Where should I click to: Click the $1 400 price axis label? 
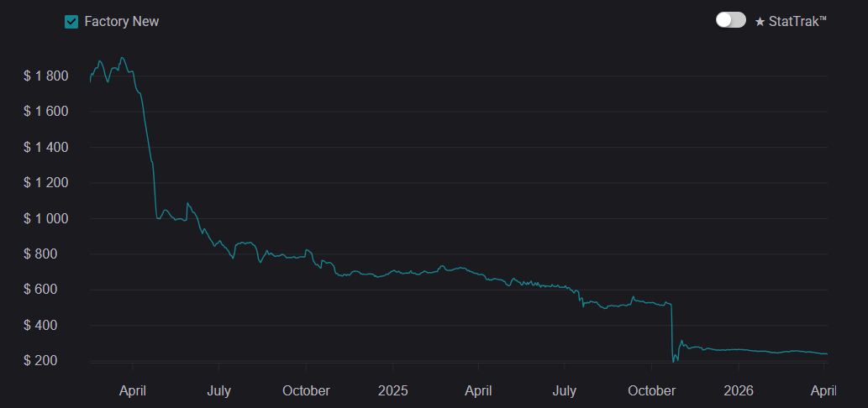tap(45, 148)
